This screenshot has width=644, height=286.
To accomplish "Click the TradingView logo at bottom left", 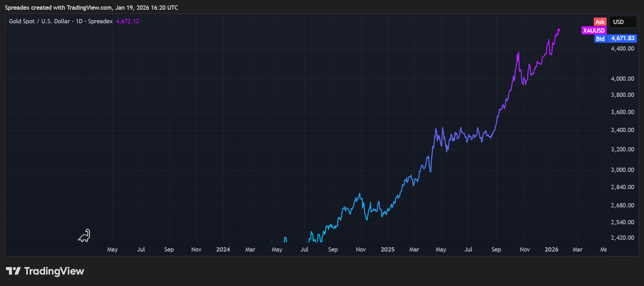I will pos(45,271).
